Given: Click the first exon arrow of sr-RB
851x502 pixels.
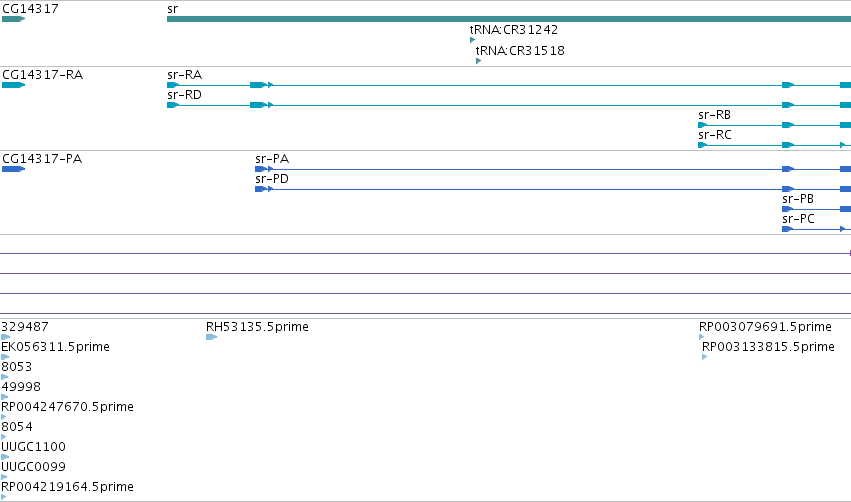Looking at the screenshot, I should coord(703,125).
